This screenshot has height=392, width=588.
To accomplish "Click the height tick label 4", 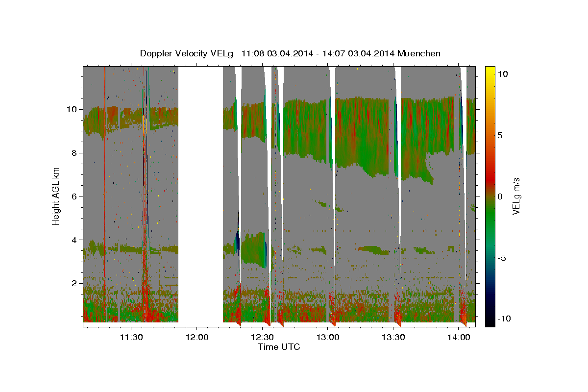I will (75, 240).
